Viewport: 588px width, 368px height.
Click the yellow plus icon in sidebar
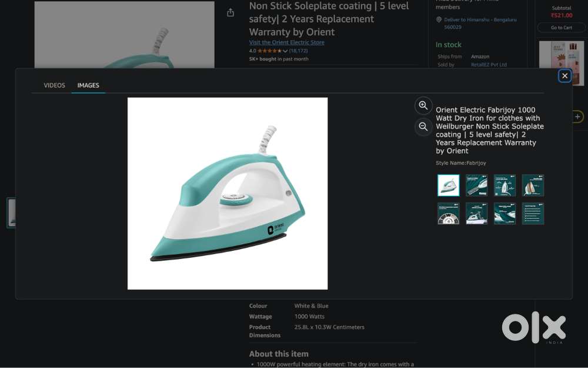[578, 117]
